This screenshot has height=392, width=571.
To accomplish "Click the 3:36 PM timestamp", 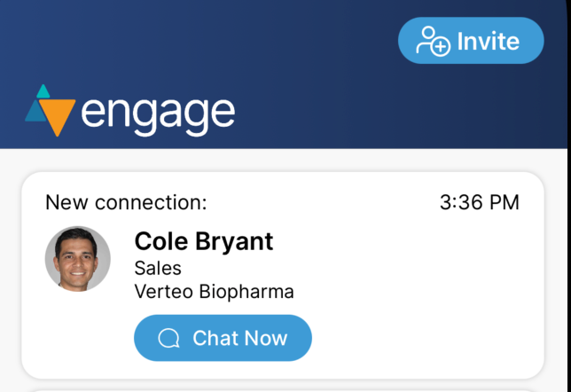I will pyautogui.click(x=479, y=202).
